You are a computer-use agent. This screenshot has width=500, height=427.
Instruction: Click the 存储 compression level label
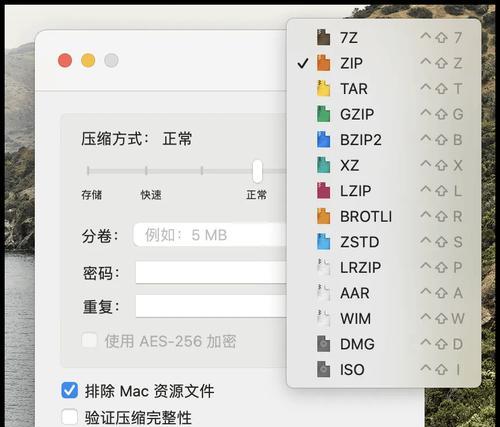click(x=92, y=195)
